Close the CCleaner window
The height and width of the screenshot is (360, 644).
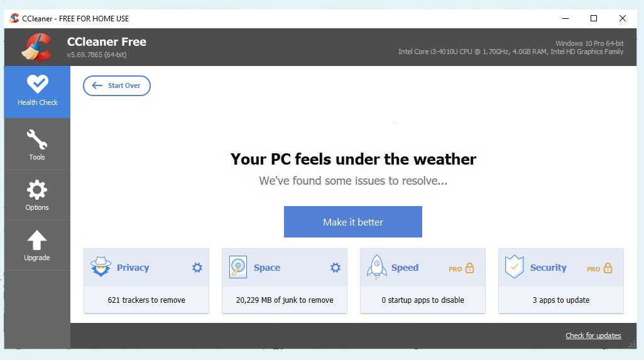click(x=622, y=18)
